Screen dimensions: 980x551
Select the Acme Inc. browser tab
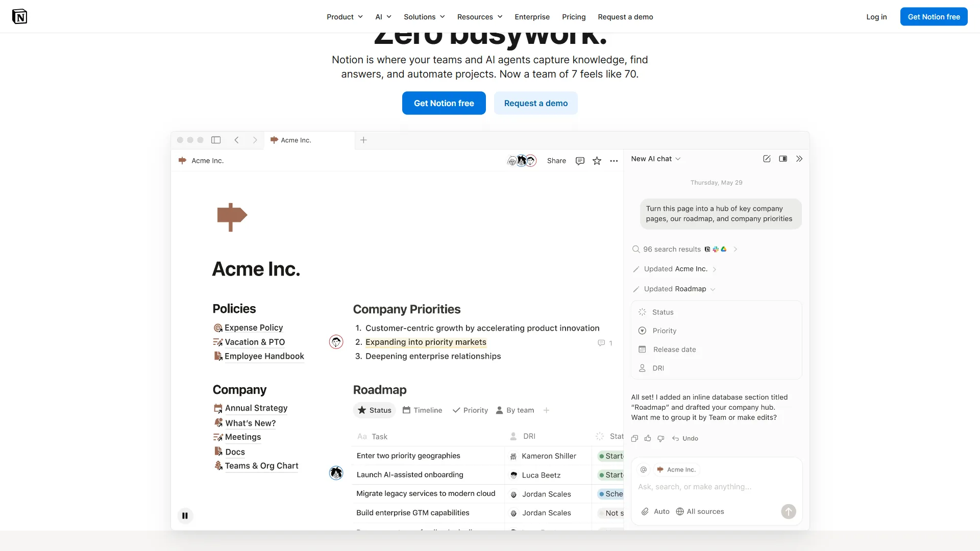click(x=309, y=140)
